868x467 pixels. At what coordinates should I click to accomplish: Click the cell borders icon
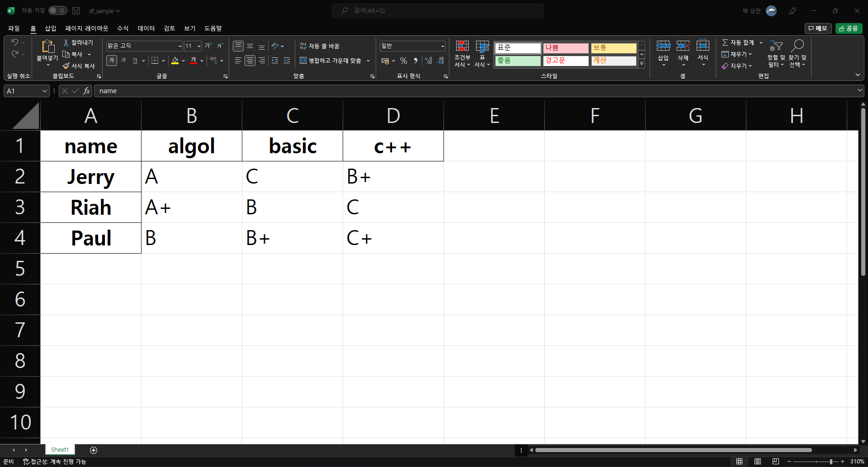155,61
